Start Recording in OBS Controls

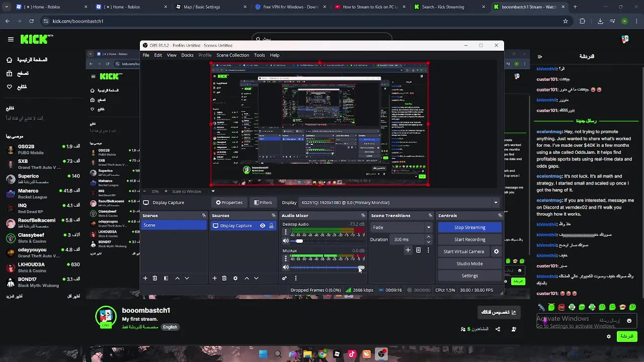469,239
